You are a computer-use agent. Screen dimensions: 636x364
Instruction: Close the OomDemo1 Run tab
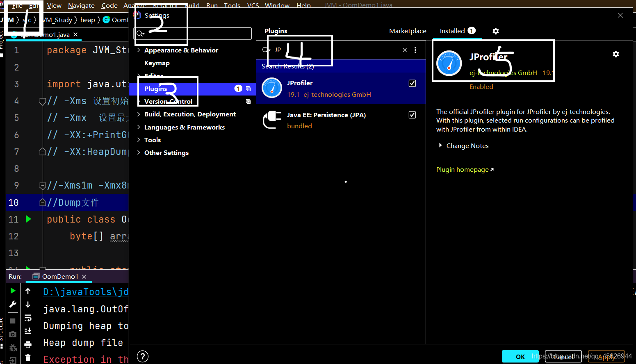pyautogui.click(x=84, y=277)
